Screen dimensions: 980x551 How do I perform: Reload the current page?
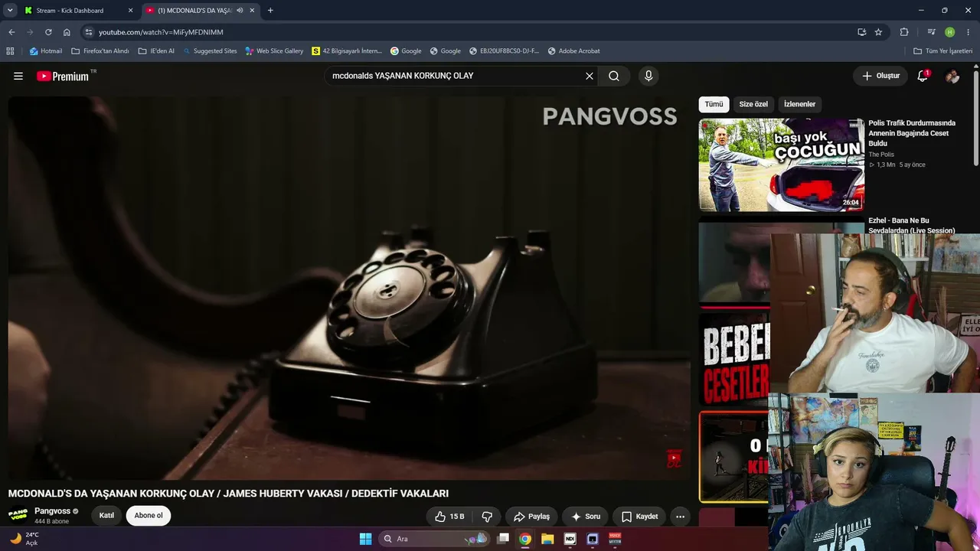pyautogui.click(x=48, y=32)
